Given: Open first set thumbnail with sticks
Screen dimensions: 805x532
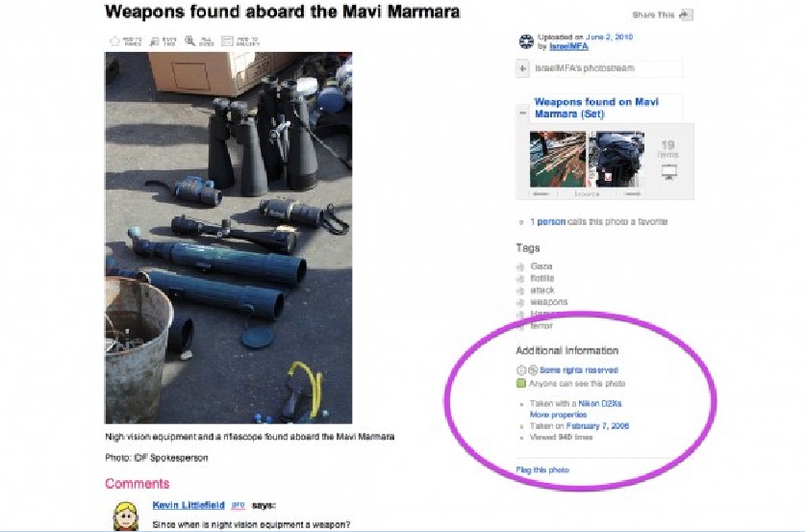Looking at the screenshot, I should (558, 159).
